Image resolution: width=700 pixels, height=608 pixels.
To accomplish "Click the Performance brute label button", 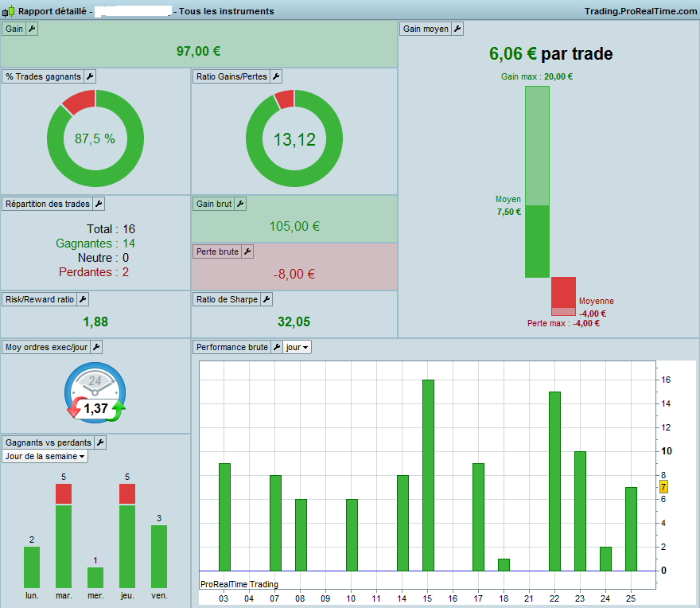I will click(x=231, y=347).
